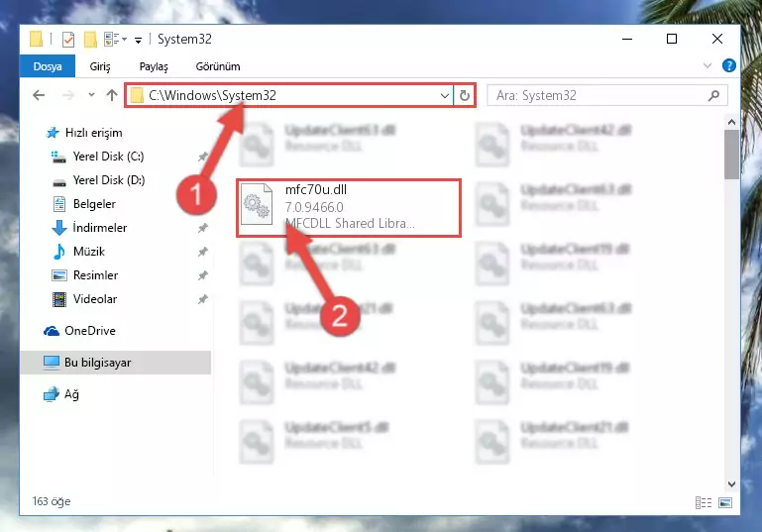
Task: Switch to large icons view in status bar
Action: coord(725,502)
